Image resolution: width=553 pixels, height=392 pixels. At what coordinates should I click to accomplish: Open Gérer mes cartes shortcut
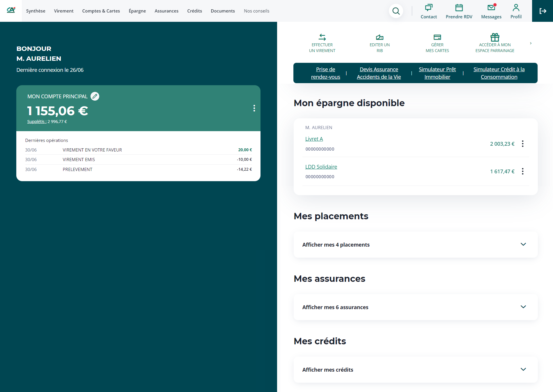pyautogui.click(x=437, y=37)
